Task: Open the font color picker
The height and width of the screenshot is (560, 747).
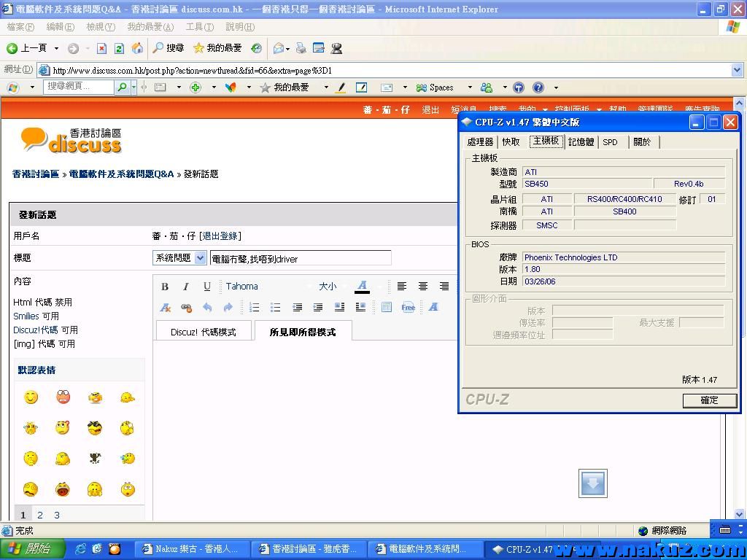Action: coord(362,287)
